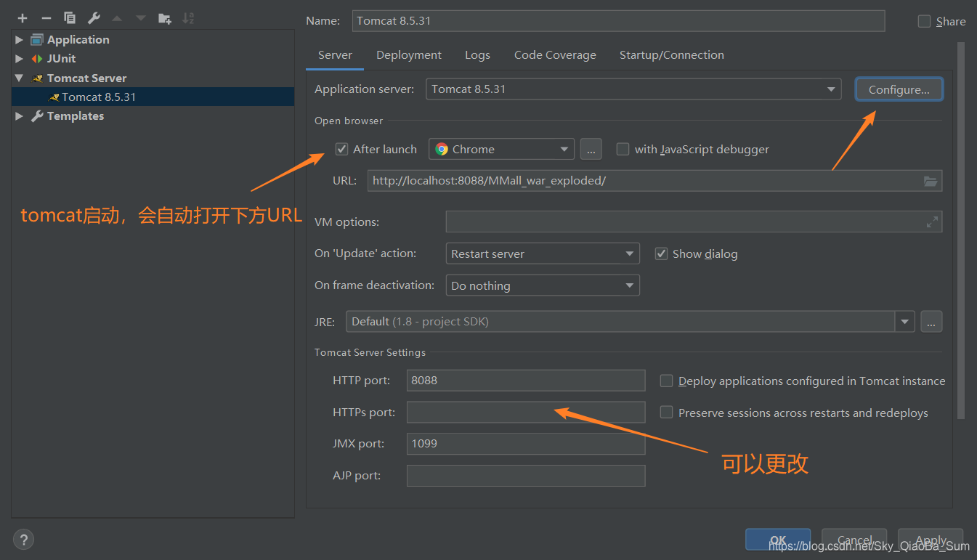Enable Deploy applications configured in Tomcat instance
Viewport: 977px width, 560px height.
pyautogui.click(x=666, y=381)
